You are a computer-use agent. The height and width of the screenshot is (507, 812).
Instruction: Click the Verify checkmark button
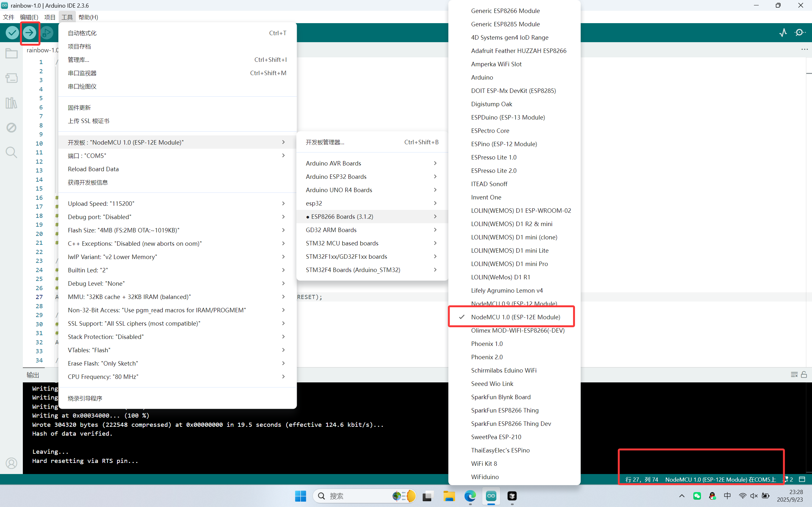(x=12, y=33)
